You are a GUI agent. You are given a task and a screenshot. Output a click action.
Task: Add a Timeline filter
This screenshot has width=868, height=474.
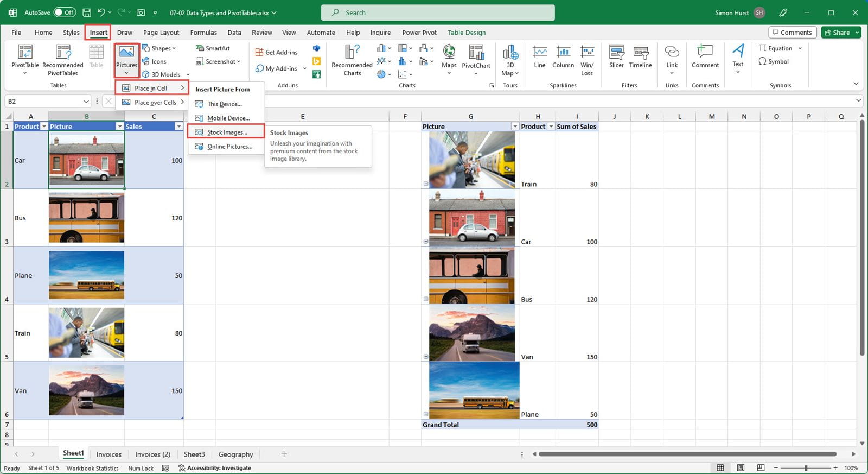(641, 57)
